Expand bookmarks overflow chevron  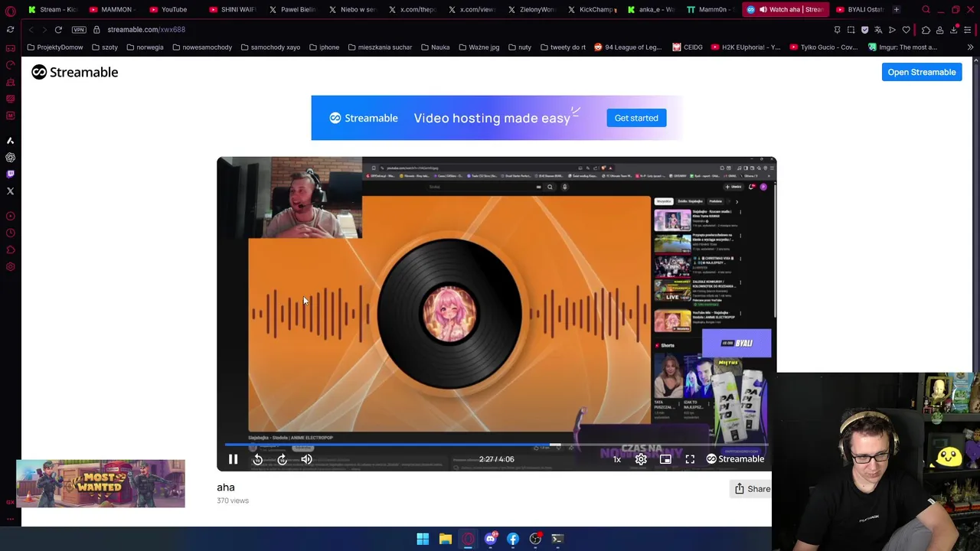(x=970, y=47)
